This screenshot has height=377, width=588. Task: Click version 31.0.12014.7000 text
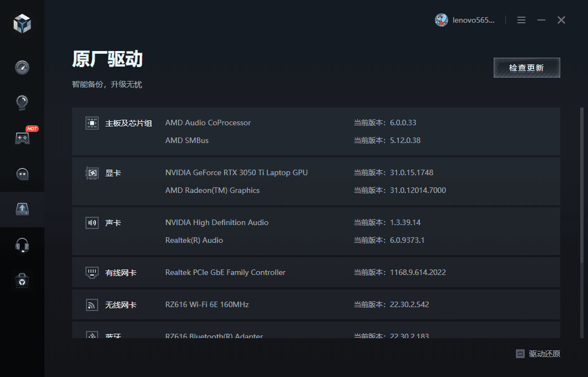(418, 190)
